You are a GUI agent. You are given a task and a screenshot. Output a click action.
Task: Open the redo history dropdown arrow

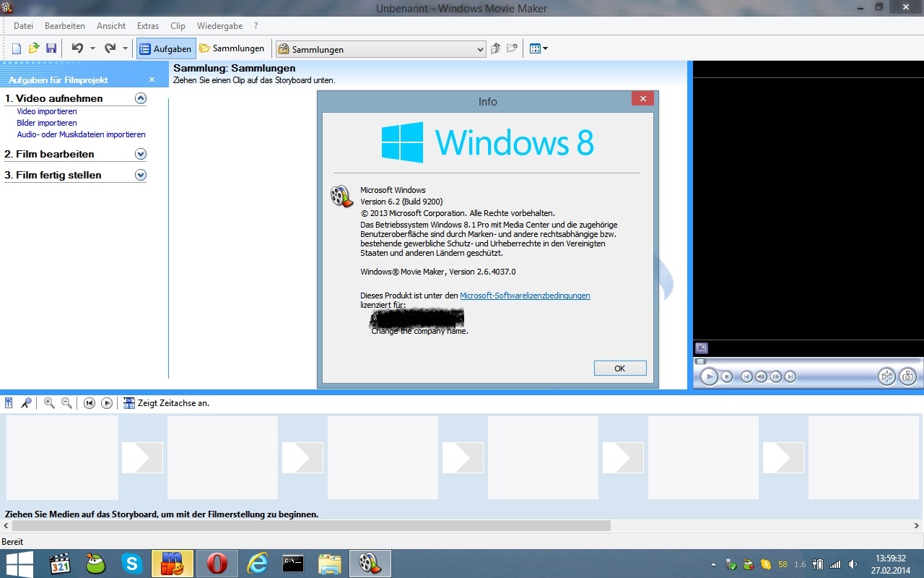pyautogui.click(x=125, y=48)
